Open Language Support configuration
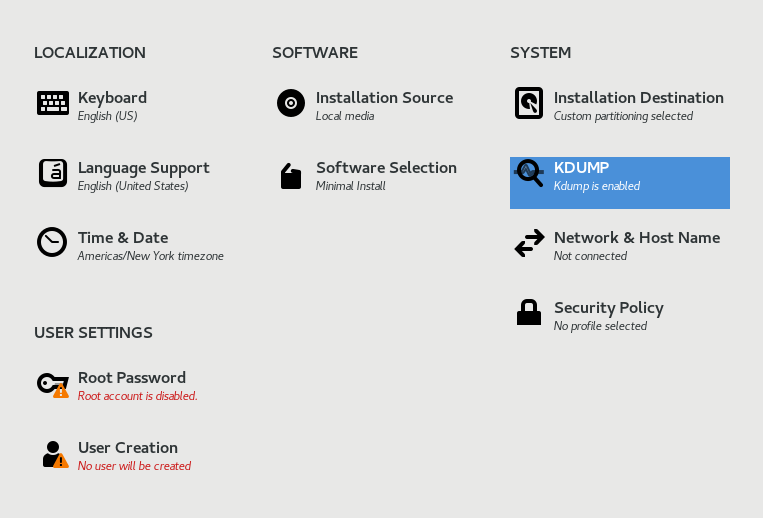This screenshot has width=763, height=518. pos(143,168)
